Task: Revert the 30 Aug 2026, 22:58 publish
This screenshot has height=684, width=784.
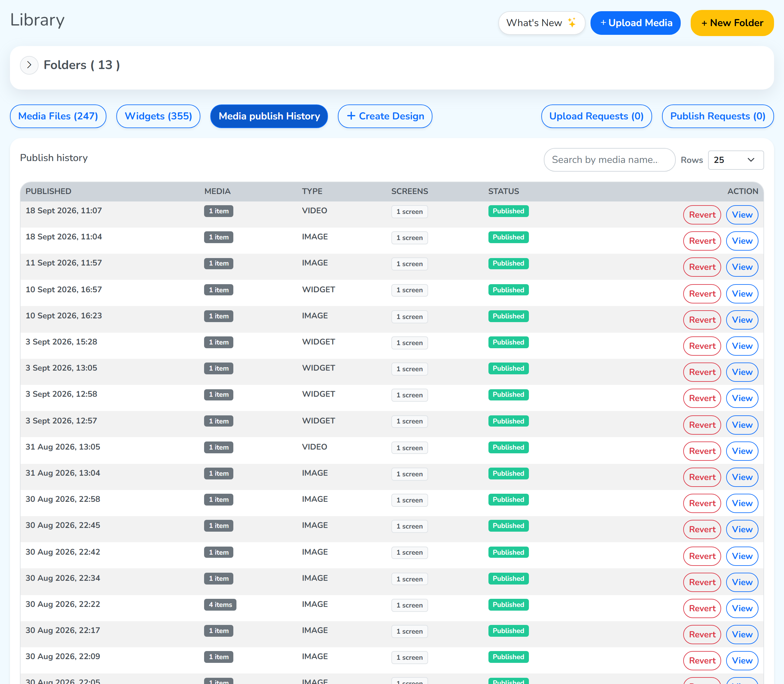Action: [x=702, y=503]
